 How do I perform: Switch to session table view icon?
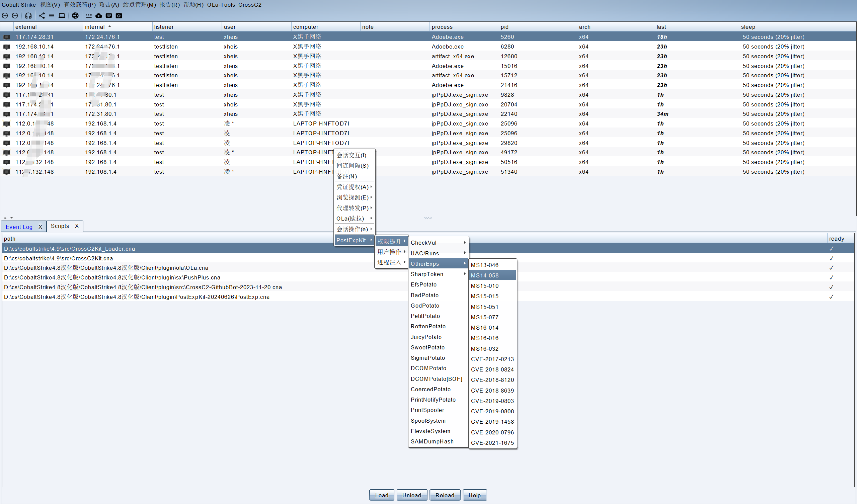tap(52, 16)
